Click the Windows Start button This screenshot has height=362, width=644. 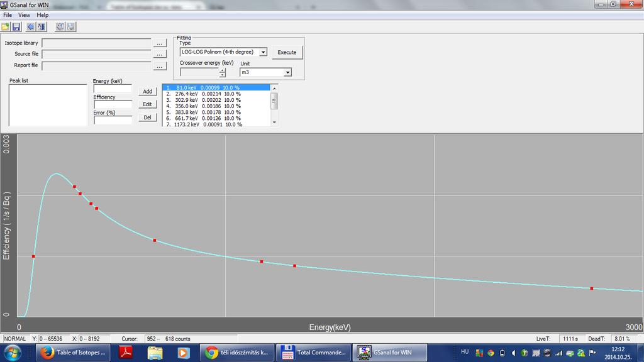click(x=13, y=353)
